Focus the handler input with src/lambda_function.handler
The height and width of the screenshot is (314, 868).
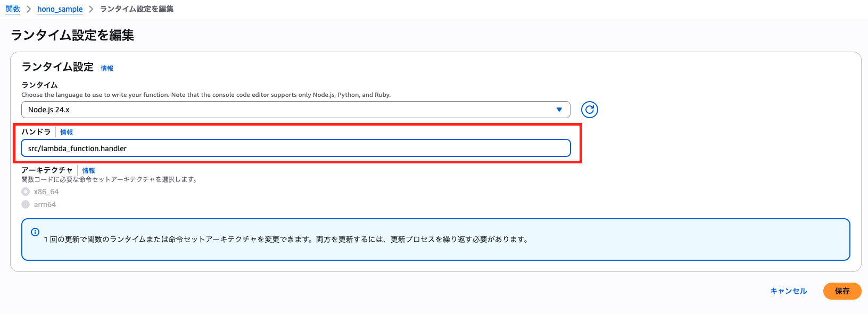click(295, 148)
